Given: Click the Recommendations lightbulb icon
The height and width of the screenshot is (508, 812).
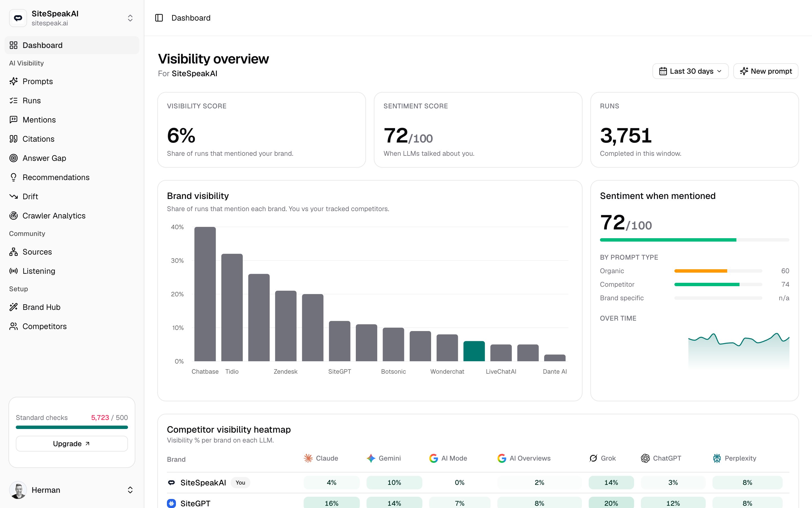Looking at the screenshot, I should tap(14, 177).
